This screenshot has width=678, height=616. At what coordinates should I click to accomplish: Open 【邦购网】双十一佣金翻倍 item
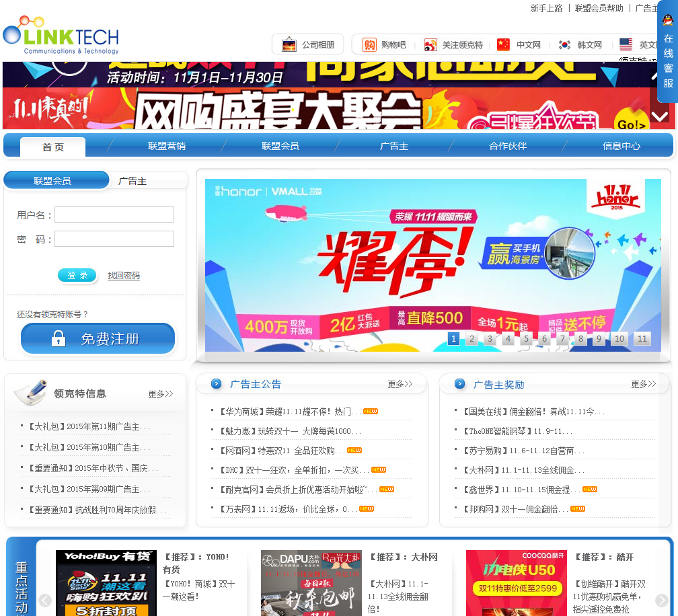pos(515,509)
